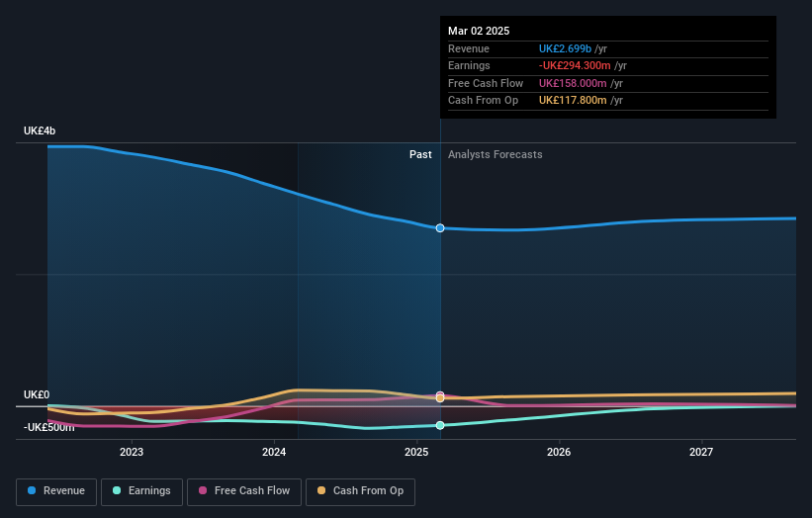Viewport: 812px width, 518px height.
Task: Click the 2026 x-axis label
Action: pyautogui.click(x=559, y=453)
